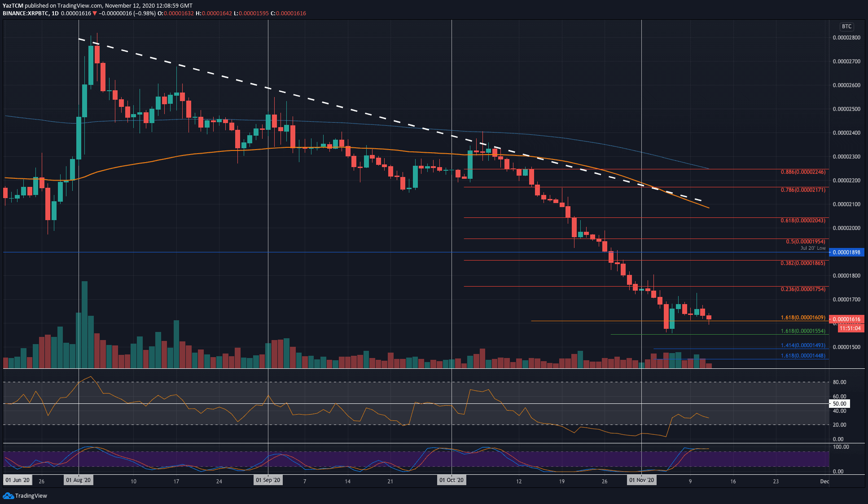Image resolution: width=868 pixels, height=504 pixels.
Task: Open the TradingView wordmark link
Action: coord(31,496)
